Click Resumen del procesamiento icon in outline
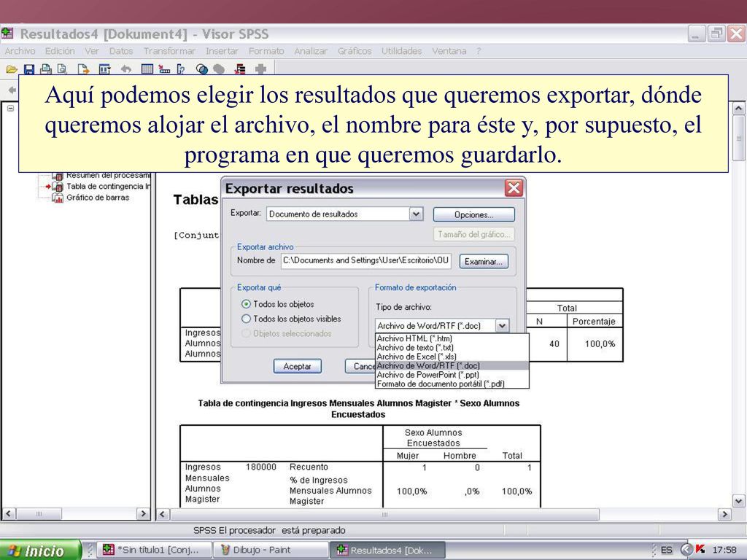The width and height of the screenshot is (747, 560). pos(57,176)
